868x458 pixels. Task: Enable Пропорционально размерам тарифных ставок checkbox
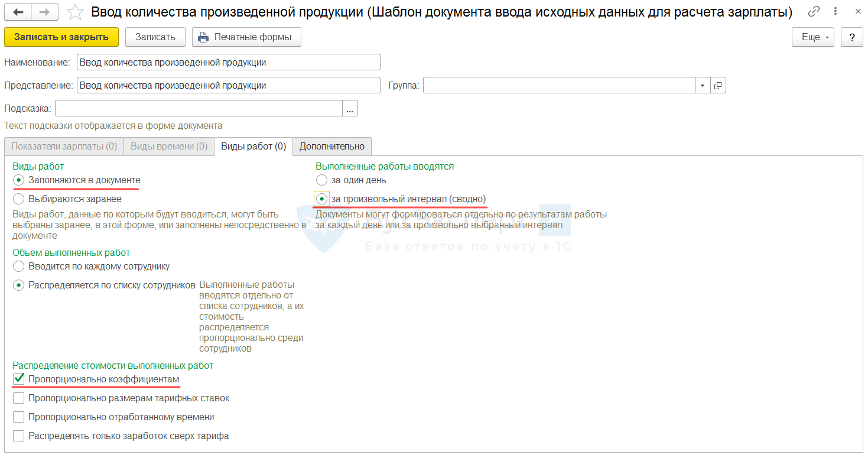click(x=19, y=398)
